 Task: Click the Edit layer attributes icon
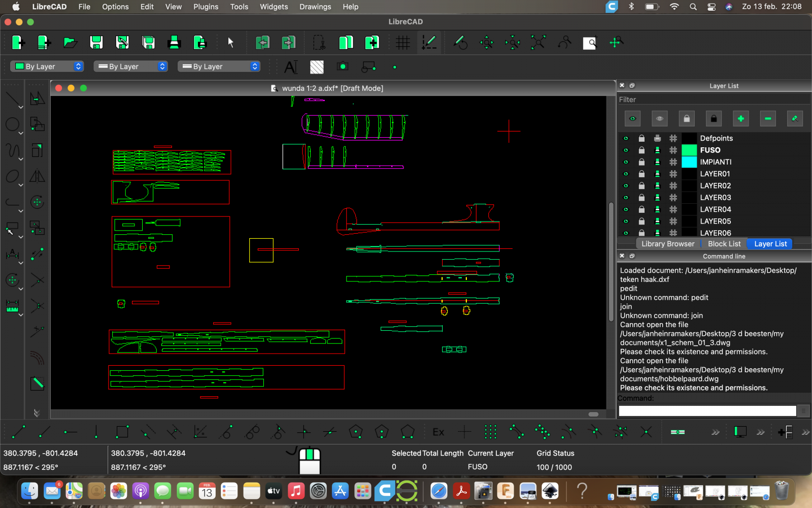[x=795, y=119]
